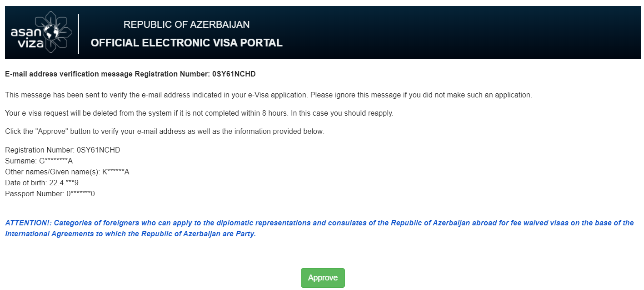
Task: Click the 'International Agreements' line of blue notice
Action: pos(130,234)
